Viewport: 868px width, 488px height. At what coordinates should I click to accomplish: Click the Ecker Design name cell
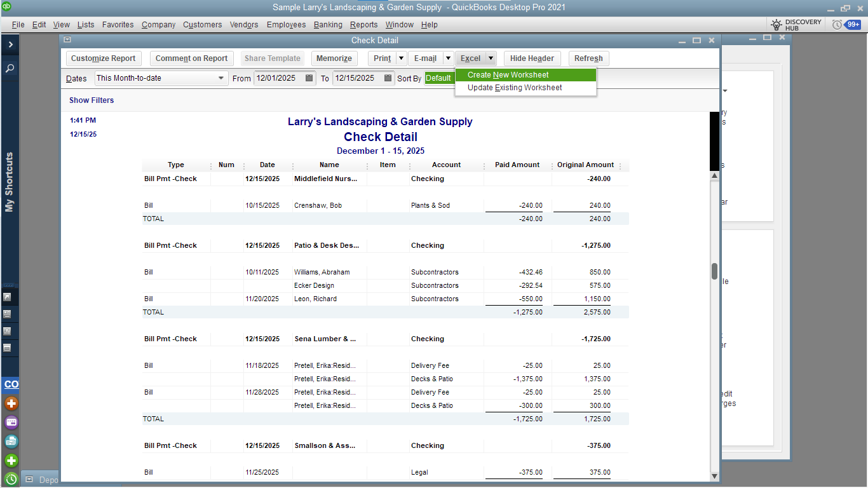(x=314, y=286)
